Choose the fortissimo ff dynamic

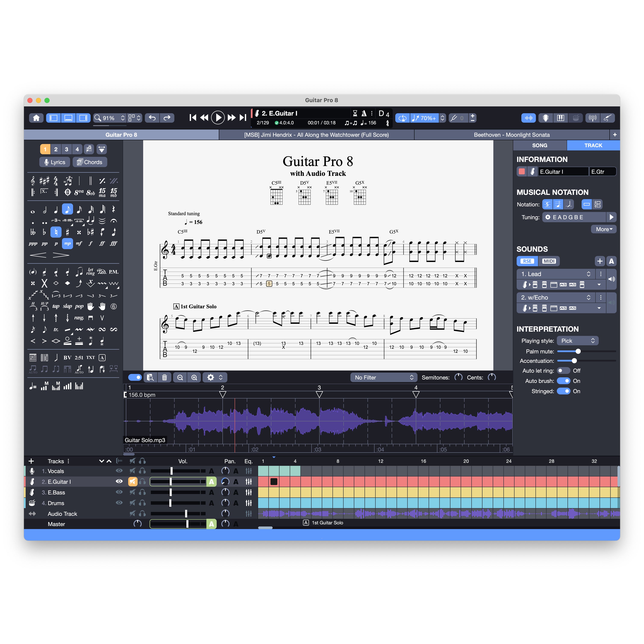[x=102, y=243]
